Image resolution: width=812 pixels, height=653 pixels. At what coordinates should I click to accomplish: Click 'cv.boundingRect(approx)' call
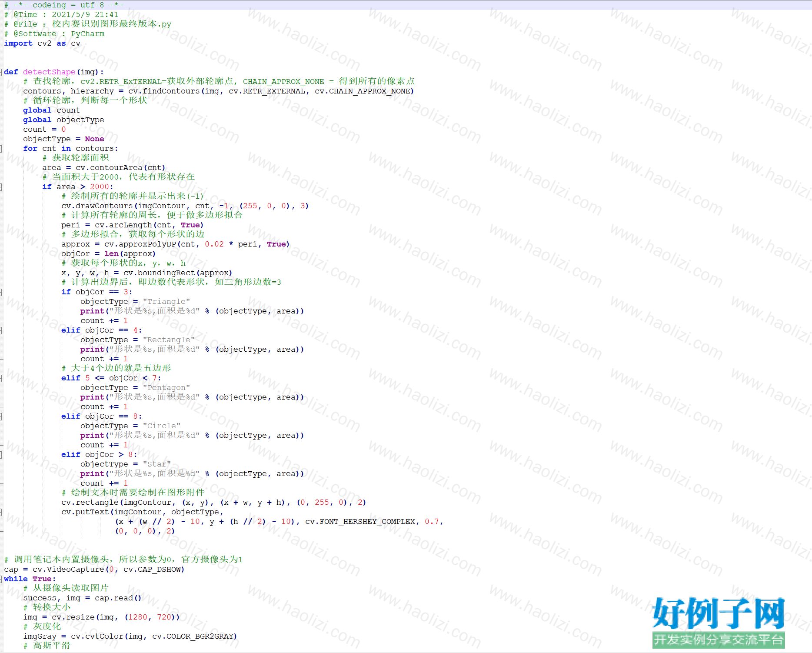pyautogui.click(x=178, y=273)
